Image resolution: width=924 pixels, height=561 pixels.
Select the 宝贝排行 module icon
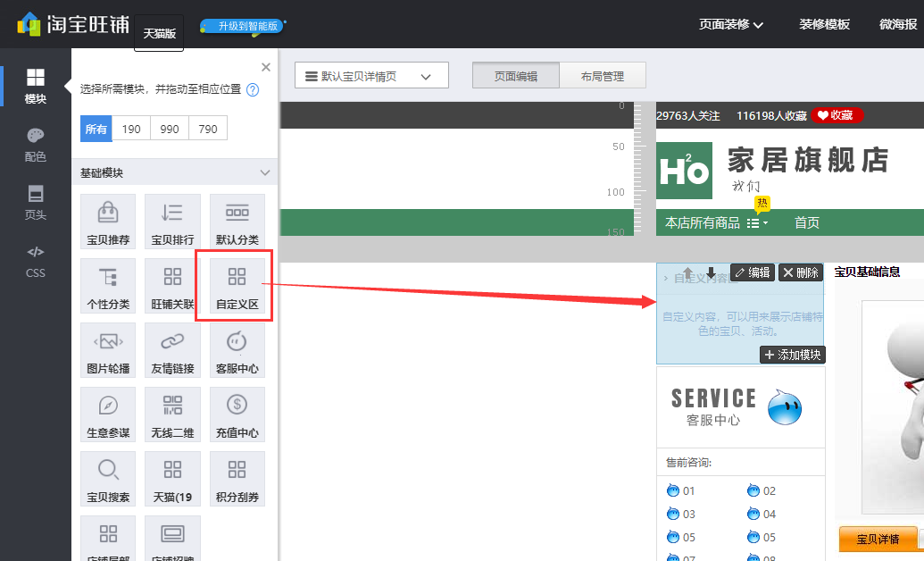pyautogui.click(x=172, y=222)
